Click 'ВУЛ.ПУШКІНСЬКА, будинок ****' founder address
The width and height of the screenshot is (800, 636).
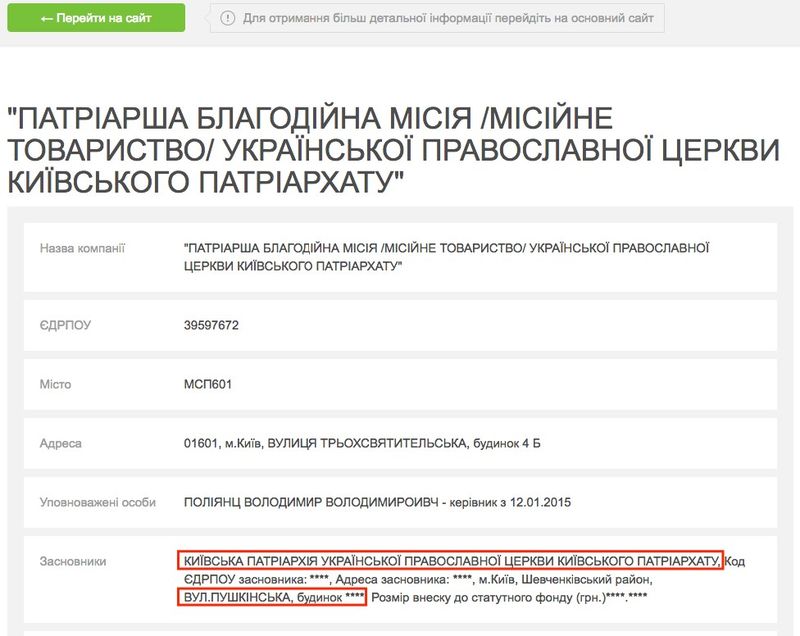[x=272, y=597]
